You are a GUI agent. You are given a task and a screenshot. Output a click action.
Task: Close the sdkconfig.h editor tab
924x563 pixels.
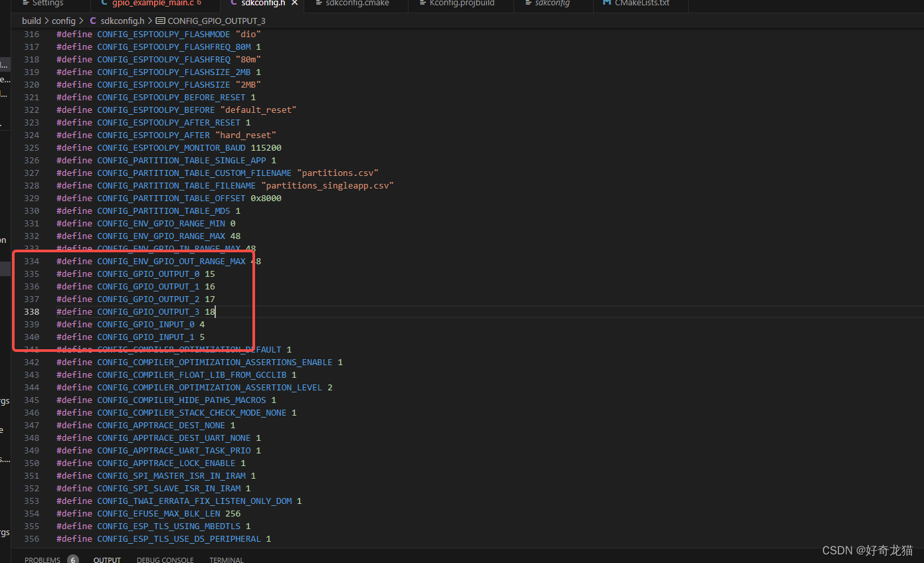[x=294, y=3]
